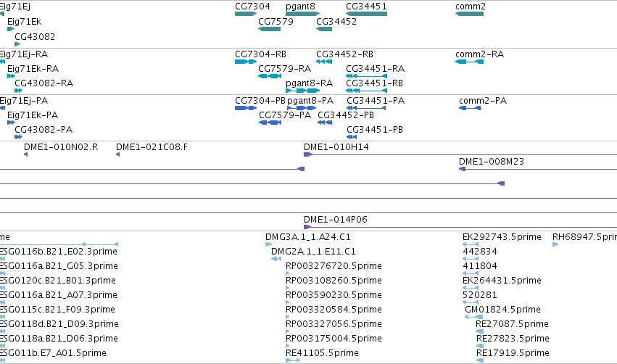Click EST RE27087.5prime
This screenshot has width=617, height=364.
[x=512, y=324]
